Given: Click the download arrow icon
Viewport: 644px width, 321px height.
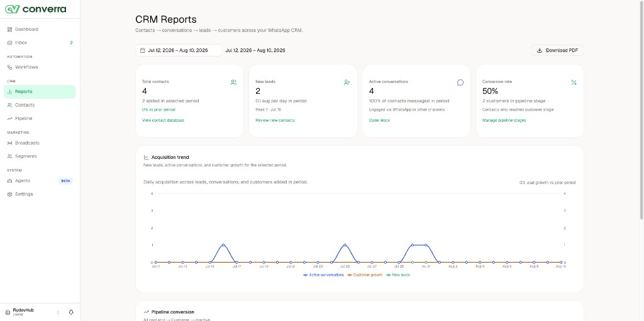Looking at the screenshot, I should point(539,50).
